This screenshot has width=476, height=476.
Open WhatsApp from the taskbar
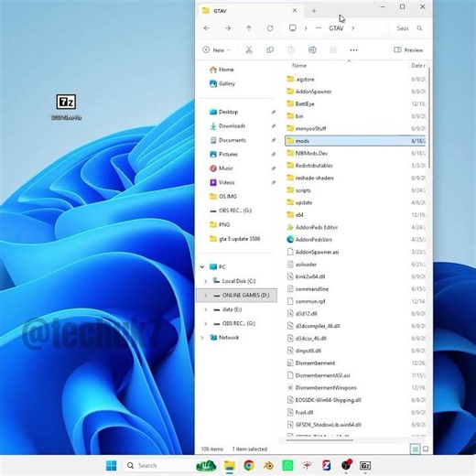pyautogui.click(x=287, y=466)
